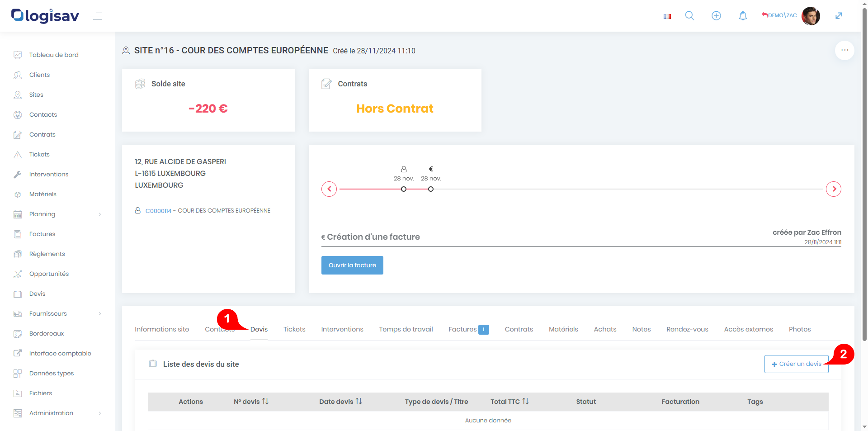The height and width of the screenshot is (431, 868).
Task: Switch to the Matériels tab
Action: coord(563,329)
